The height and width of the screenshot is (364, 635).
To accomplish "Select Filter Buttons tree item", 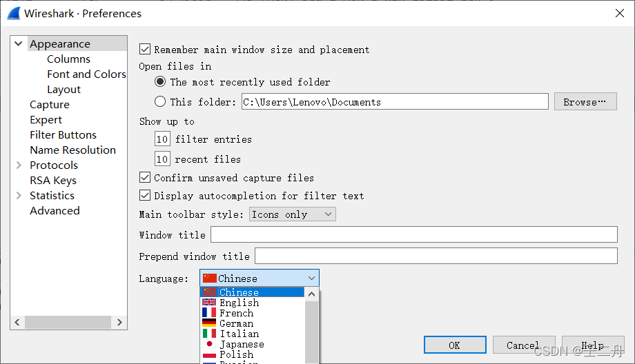I will click(x=63, y=134).
